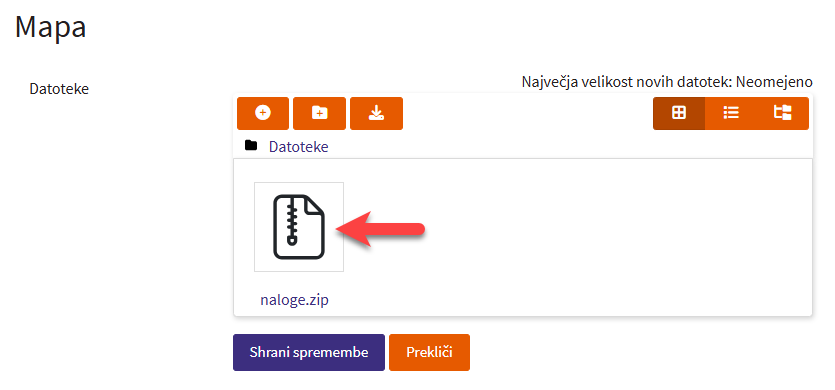The image size is (835, 390).
Task: Display files in folder tree view
Action: point(782,113)
